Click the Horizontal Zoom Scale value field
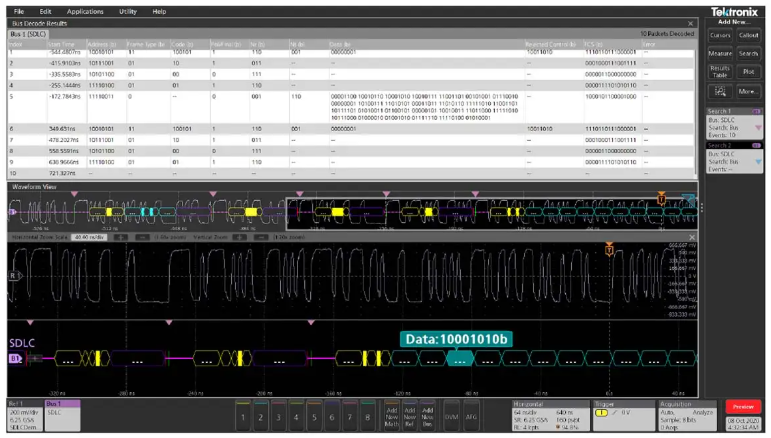The width and height of the screenshot is (771, 438). pos(89,237)
